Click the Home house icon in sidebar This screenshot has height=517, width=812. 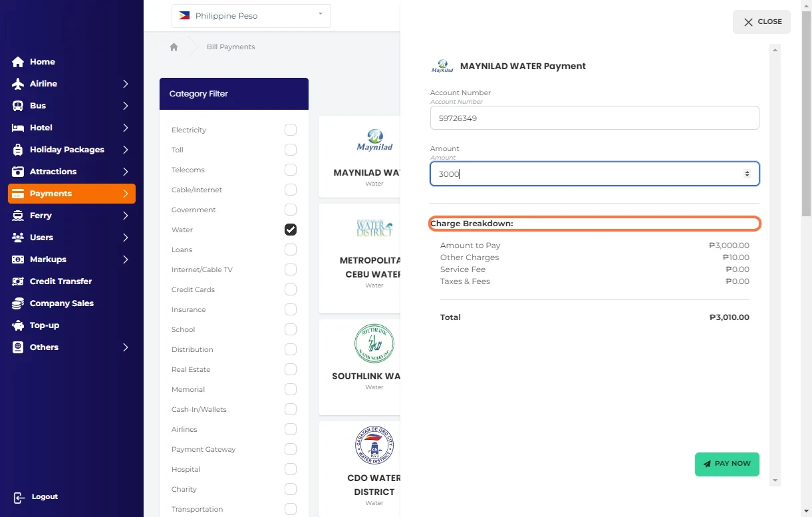(x=18, y=62)
